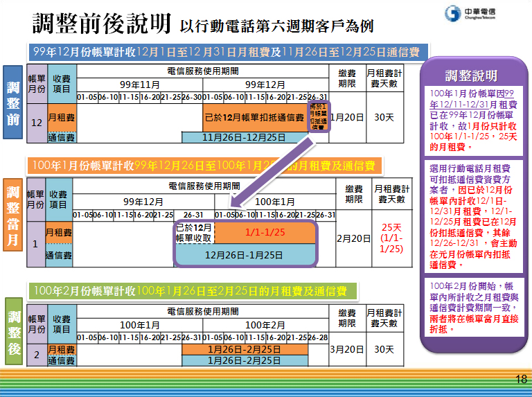Click 30天 in the 調整前 table
The image size is (532, 397).
[384, 117]
